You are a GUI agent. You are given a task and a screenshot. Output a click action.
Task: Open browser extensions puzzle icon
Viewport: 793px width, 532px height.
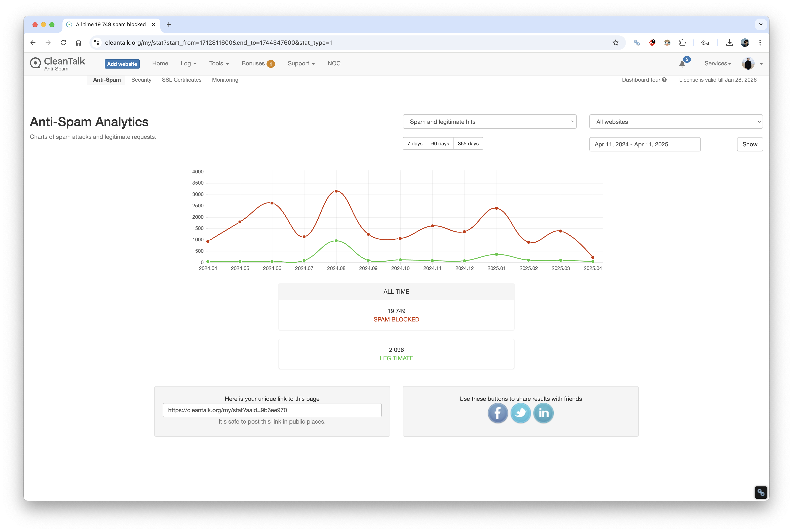[682, 43]
